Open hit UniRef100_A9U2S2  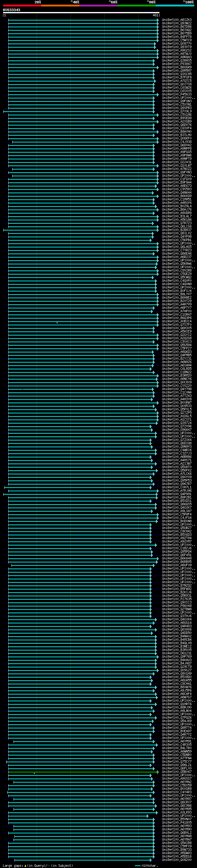coord(177,50)
